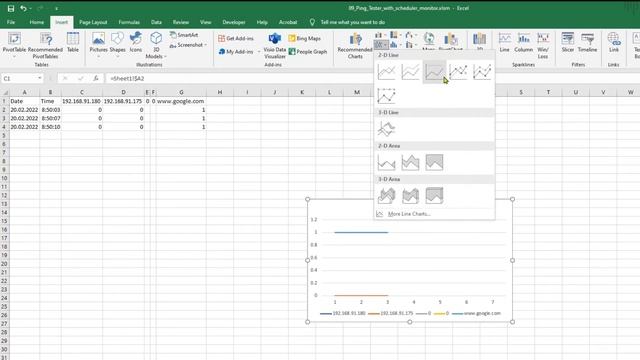Open People Graph add-in

coord(308,51)
